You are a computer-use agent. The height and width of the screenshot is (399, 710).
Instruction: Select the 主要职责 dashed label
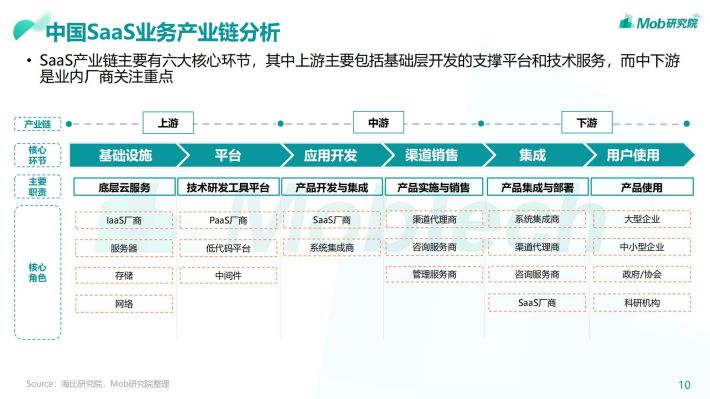(38, 187)
